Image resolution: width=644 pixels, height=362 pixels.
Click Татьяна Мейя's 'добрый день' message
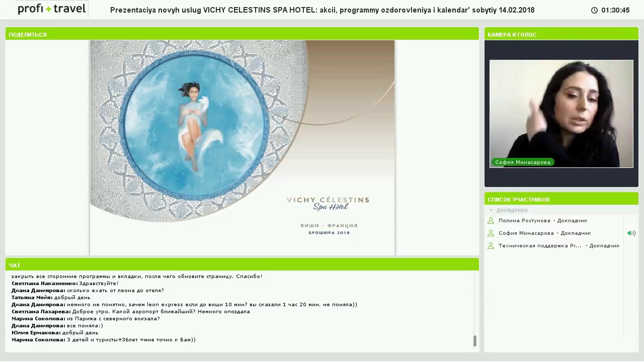tap(51, 298)
